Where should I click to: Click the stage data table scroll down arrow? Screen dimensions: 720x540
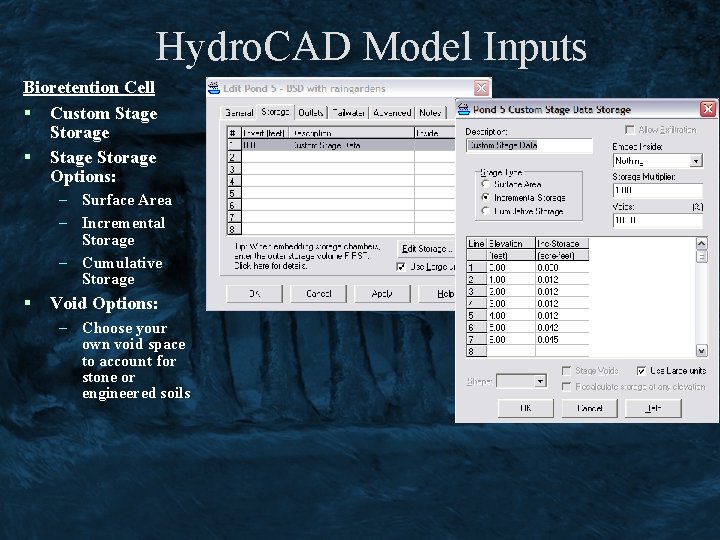(702, 351)
